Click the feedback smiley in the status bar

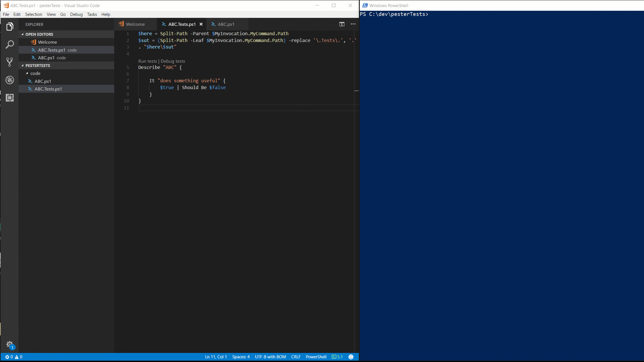351,357
